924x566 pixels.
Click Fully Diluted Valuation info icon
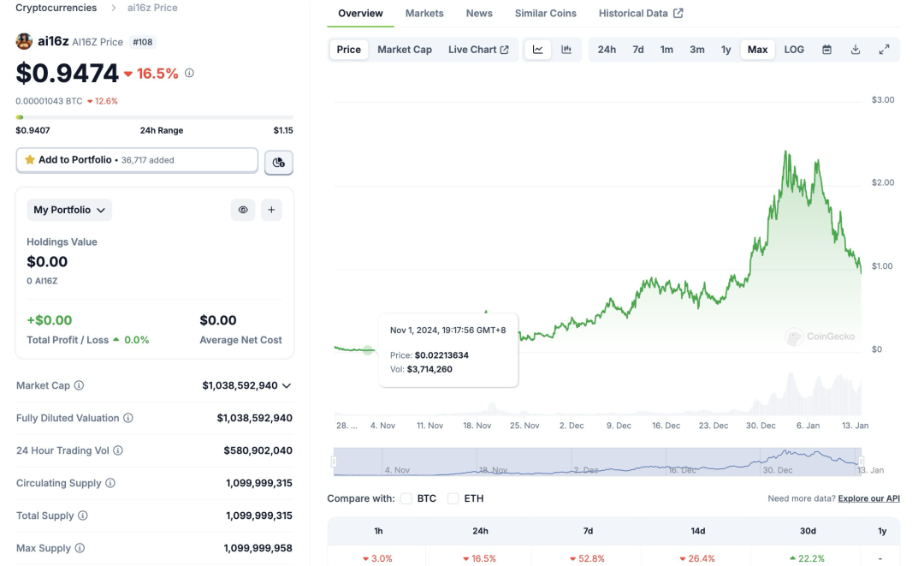[x=127, y=417]
